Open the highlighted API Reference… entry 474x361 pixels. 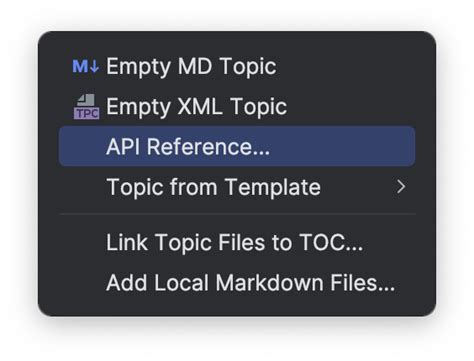tap(237, 146)
